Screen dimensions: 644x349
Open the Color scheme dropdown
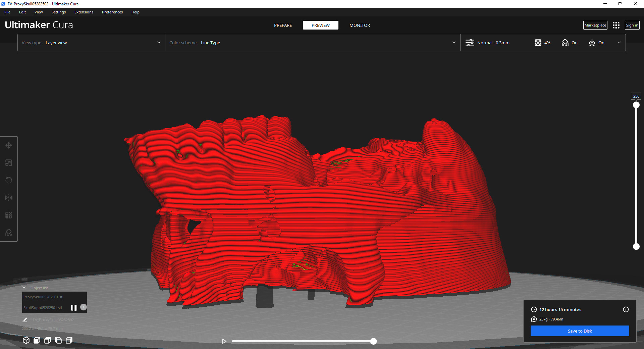(313, 43)
